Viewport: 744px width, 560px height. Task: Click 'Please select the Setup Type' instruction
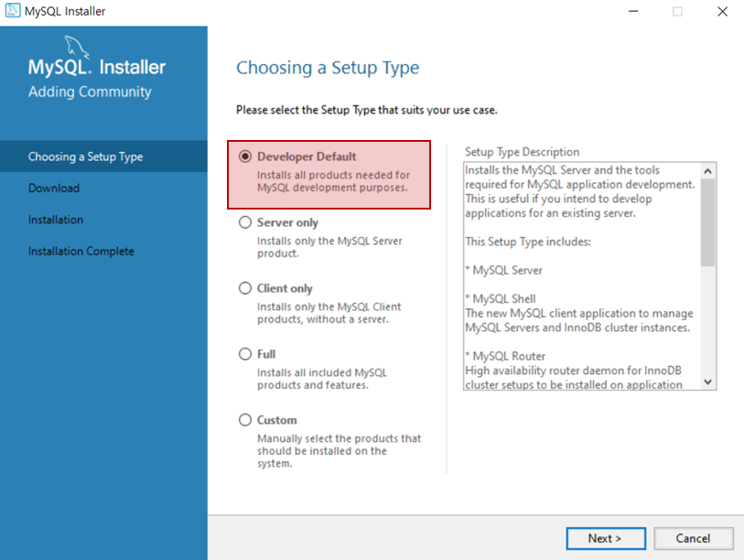367,110
